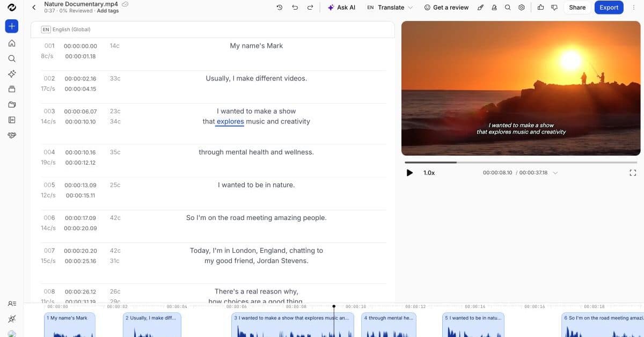Select timeline clip 1 My name's Mark
Viewport: 644px width, 337px height.
(x=70, y=325)
